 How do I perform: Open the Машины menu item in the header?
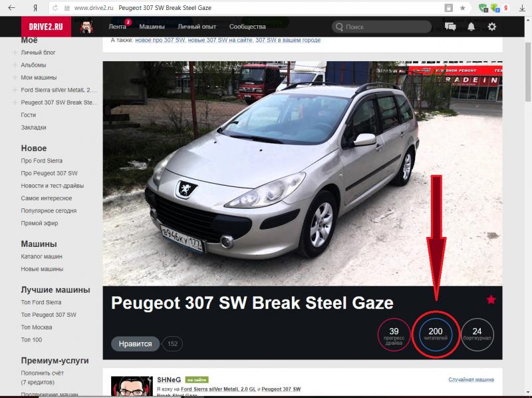[x=152, y=27]
